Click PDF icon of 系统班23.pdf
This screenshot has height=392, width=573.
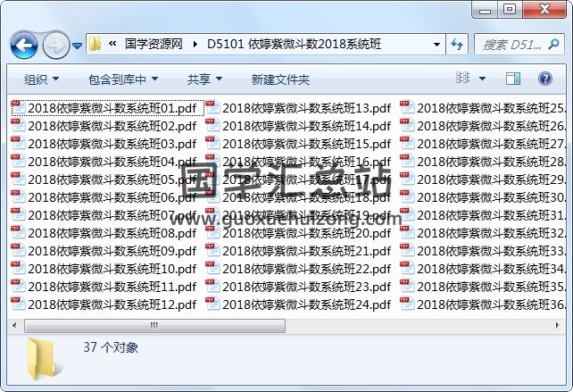pos(212,287)
